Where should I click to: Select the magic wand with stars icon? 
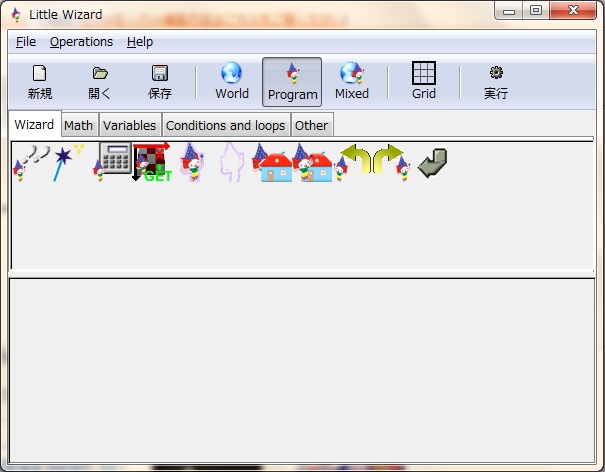point(69,162)
